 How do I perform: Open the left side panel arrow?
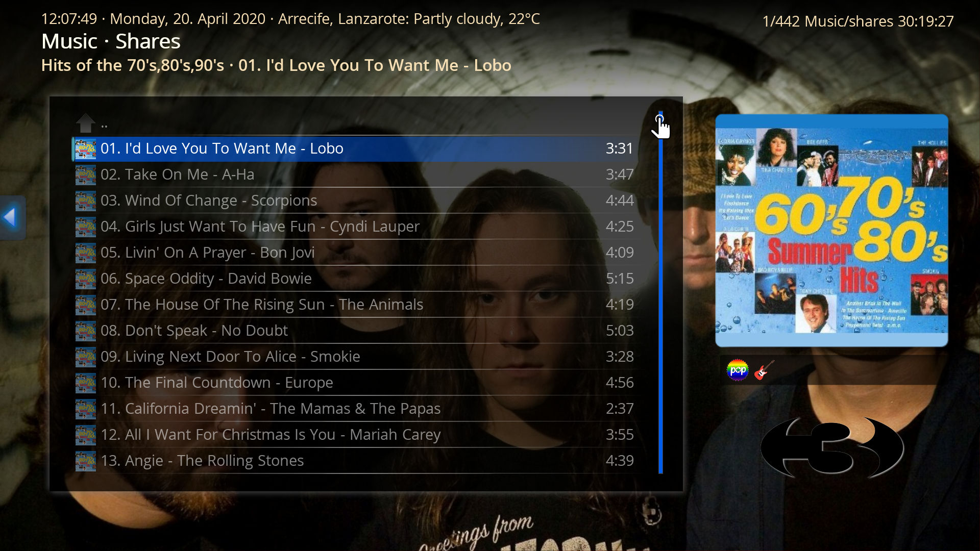pyautogui.click(x=11, y=217)
